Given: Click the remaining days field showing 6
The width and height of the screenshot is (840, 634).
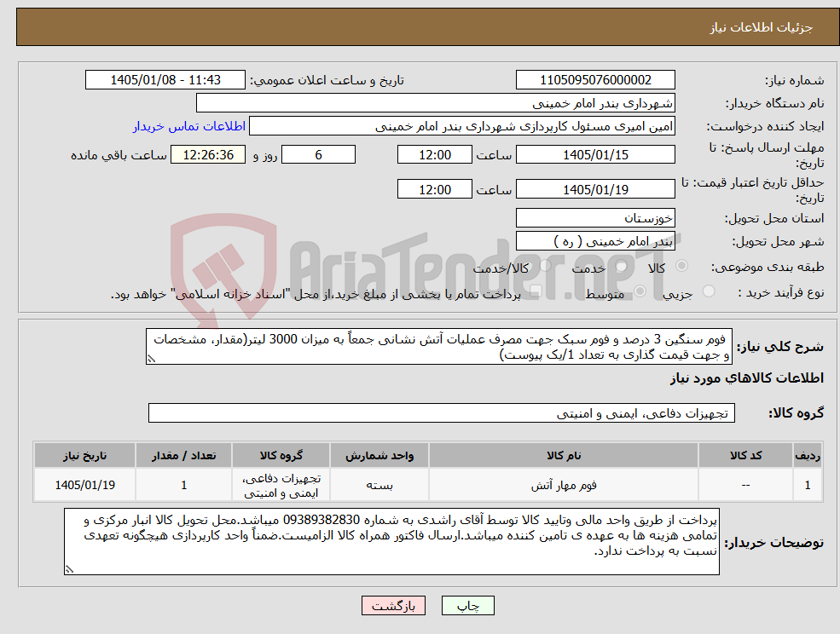Looking at the screenshot, I should 318,155.
